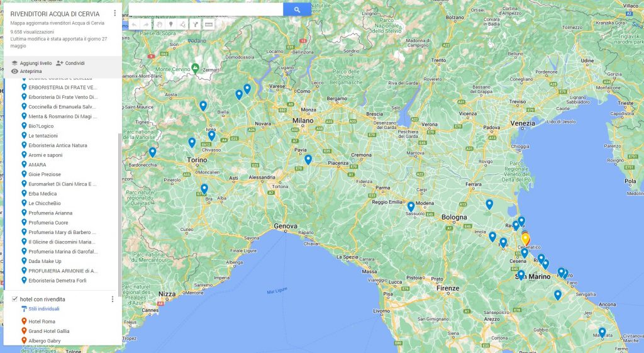The width and height of the screenshot is (644, 353).
Task: Select the measure distance ruler tool
Action: pos(208,25)
